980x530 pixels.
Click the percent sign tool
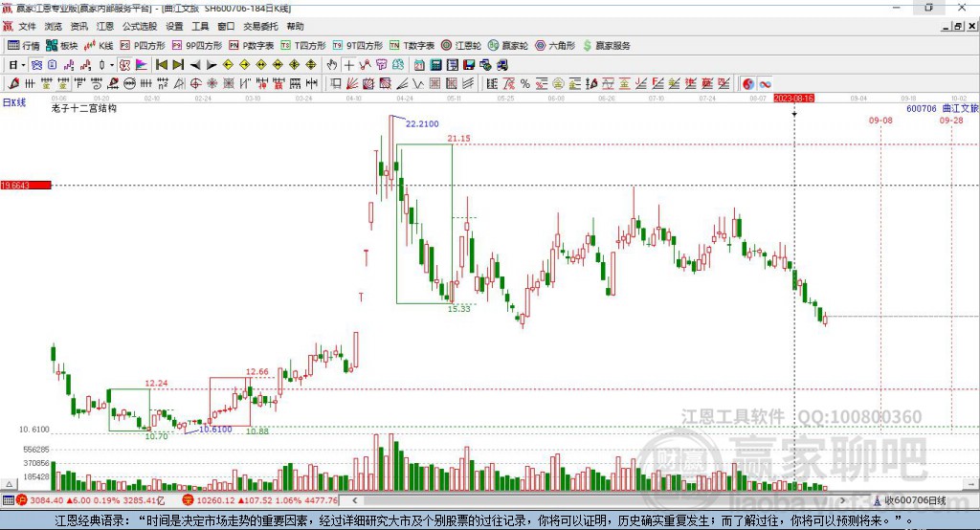525,84
